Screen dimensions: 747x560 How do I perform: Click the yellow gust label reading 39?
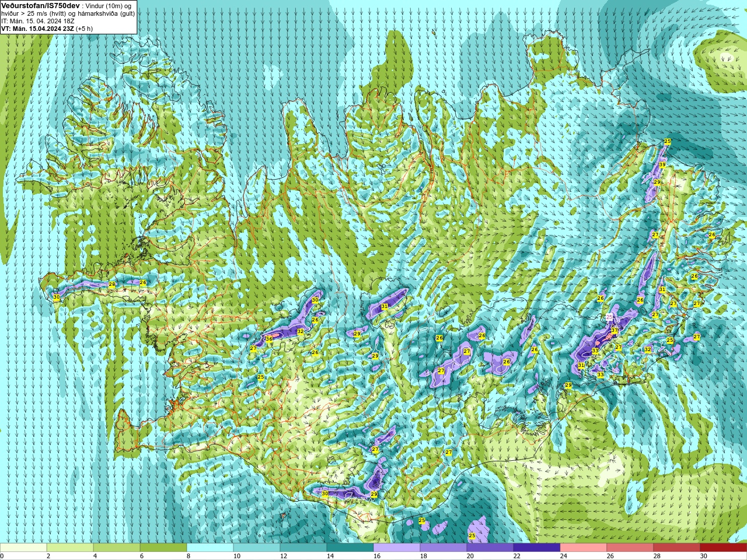coord(662,165)
